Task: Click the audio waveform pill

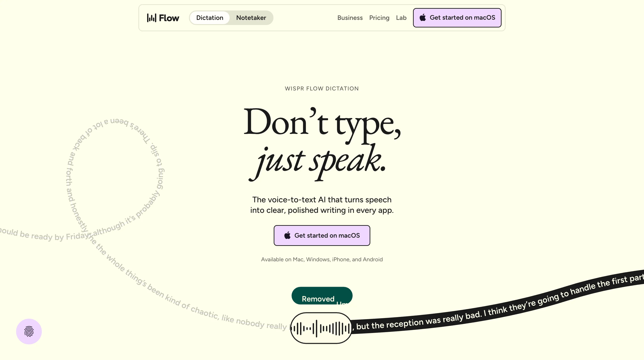Action: point(321,328)
